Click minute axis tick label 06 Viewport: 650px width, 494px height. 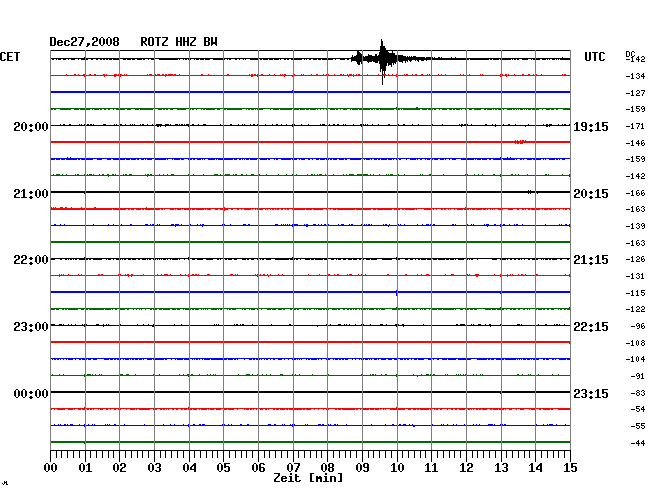(x=258, y=468)
